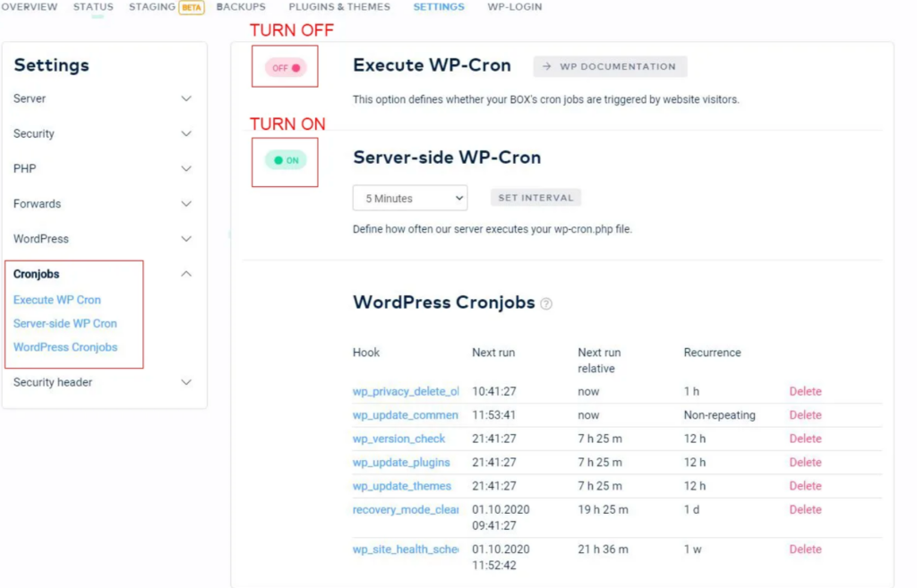Expand the WordPress settings section
The width and height of the screenshot is (917, 588).
click(102, 238)
